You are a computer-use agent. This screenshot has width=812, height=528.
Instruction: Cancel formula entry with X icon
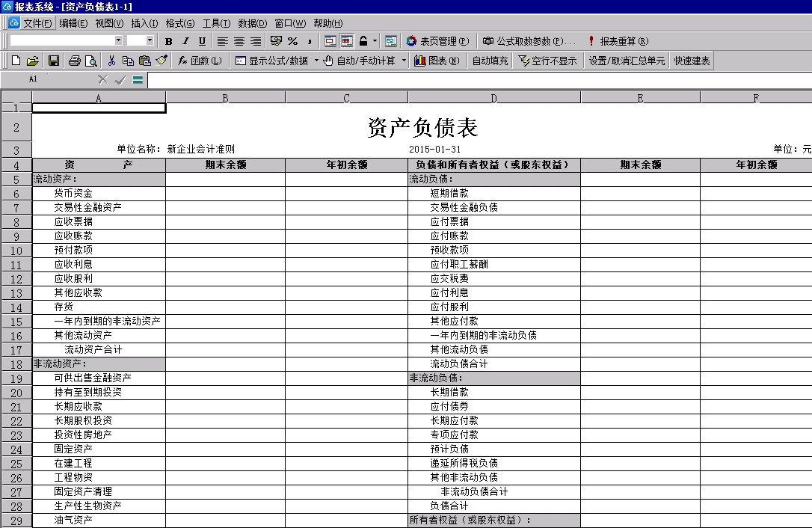tap(103, 79)
